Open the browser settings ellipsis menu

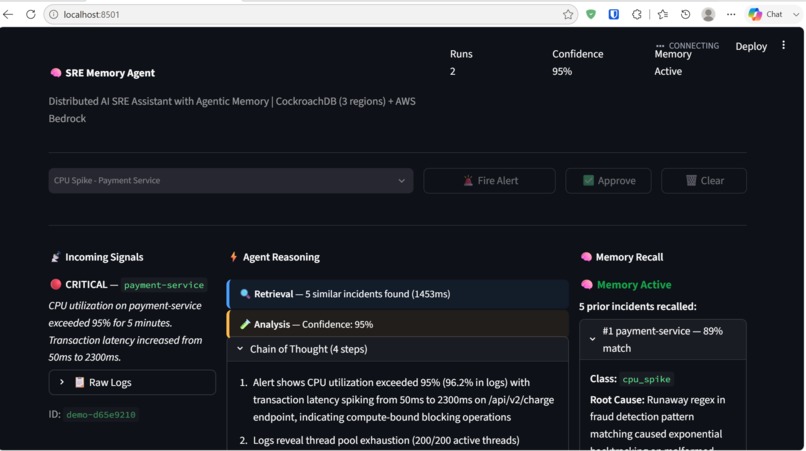[731, 14]
